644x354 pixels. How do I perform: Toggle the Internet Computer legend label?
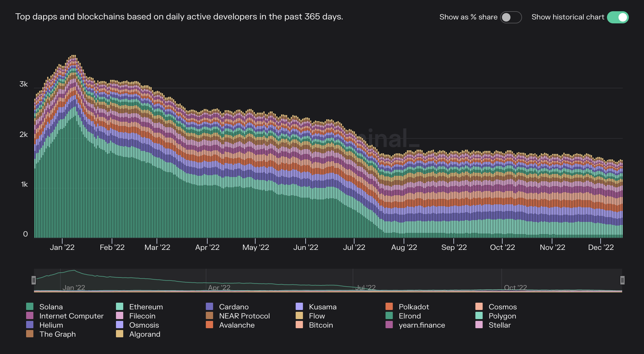(71, 316)
